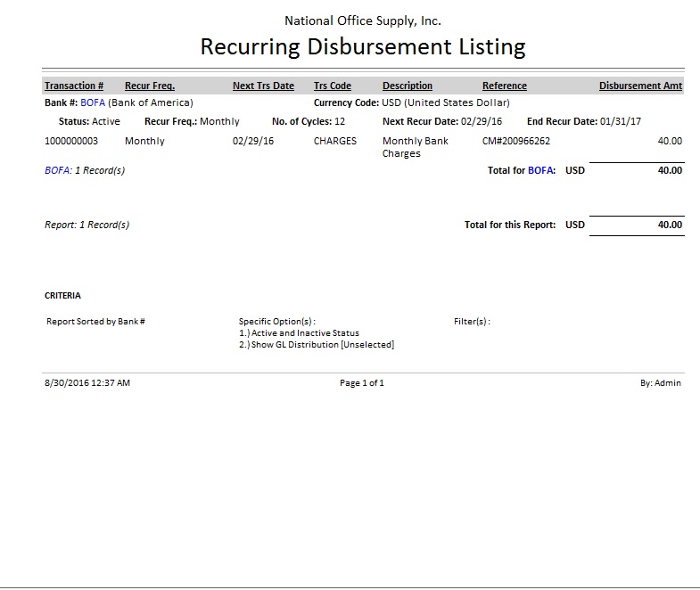The width and height of the screenshot is (700, 590).
Task: Select the Recur Freq. column header
Action: 150,86
